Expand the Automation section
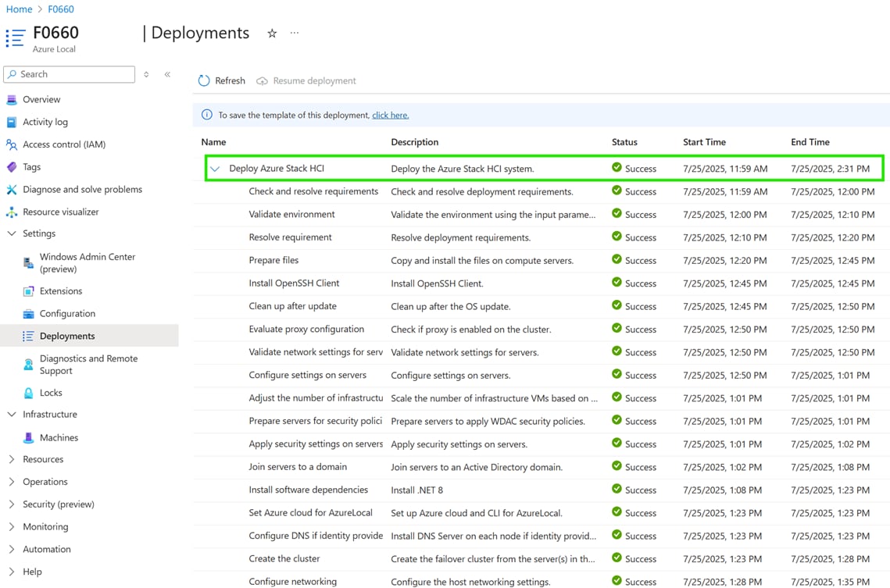The width and height of the screenshot is (890, 588). click(x=12, y=550)
